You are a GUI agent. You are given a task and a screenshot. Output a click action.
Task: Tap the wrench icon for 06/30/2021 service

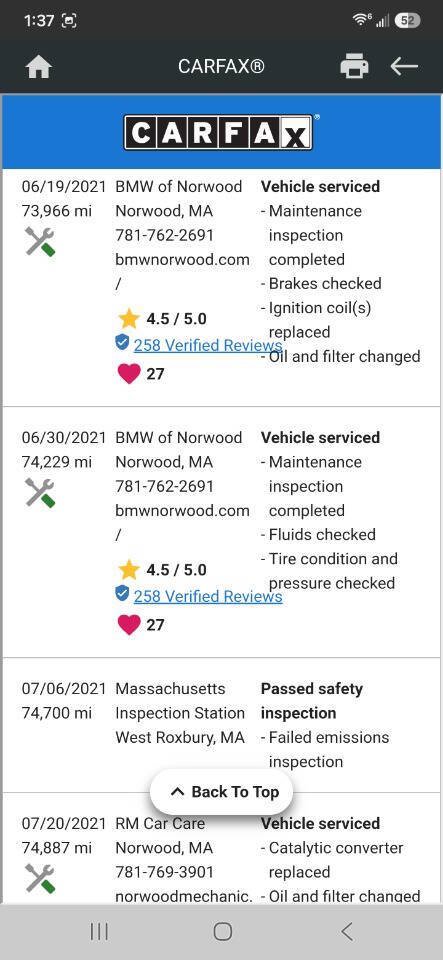click(40, 493)
